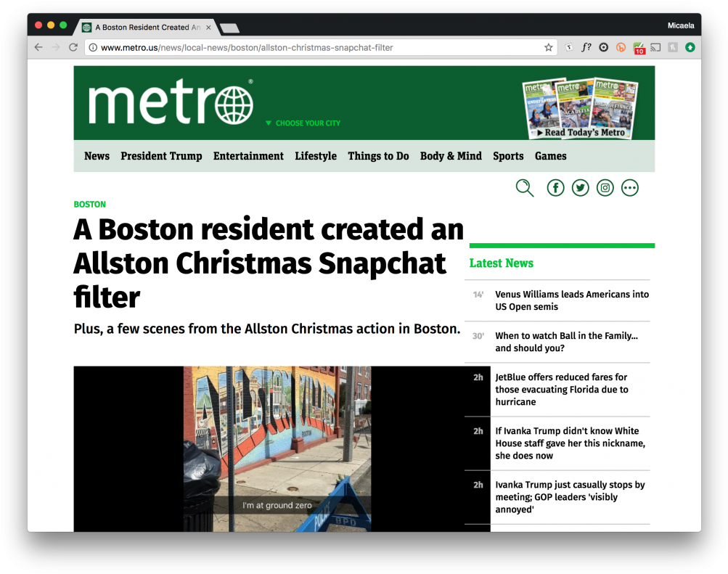Open the President Trump section
Viewport: 728px width, 574px height.
(161, 156)
